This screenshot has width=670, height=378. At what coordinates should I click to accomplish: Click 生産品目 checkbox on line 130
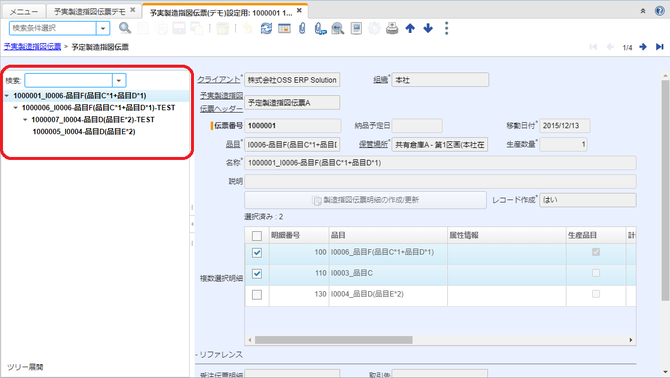pyautogui.click(x=596, y=294)
